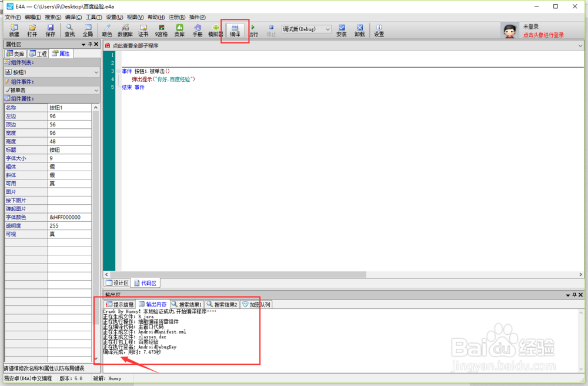Click the 类库 toolbar icon
This screenshot has height=386, width=588.
click(179, 31)
